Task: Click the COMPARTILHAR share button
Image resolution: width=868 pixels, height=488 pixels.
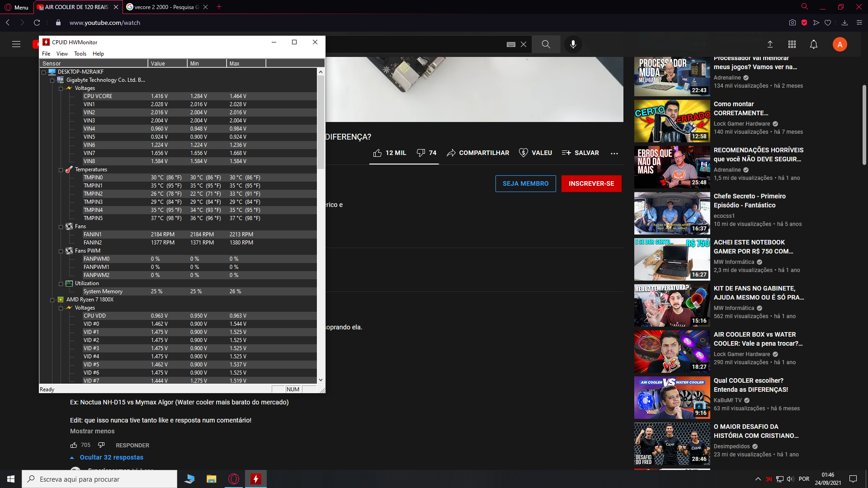Action: tap(478, 153)
